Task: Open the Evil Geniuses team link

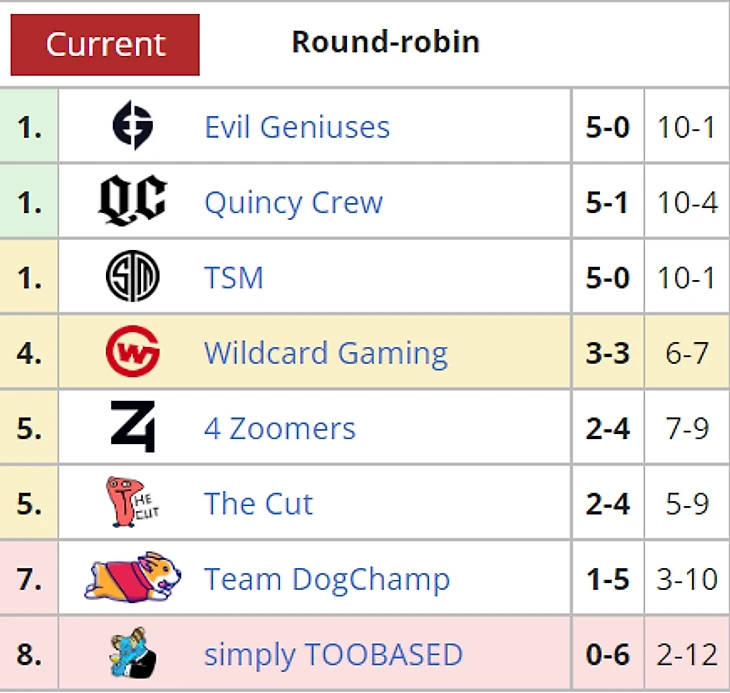Action: click(297, 127)
